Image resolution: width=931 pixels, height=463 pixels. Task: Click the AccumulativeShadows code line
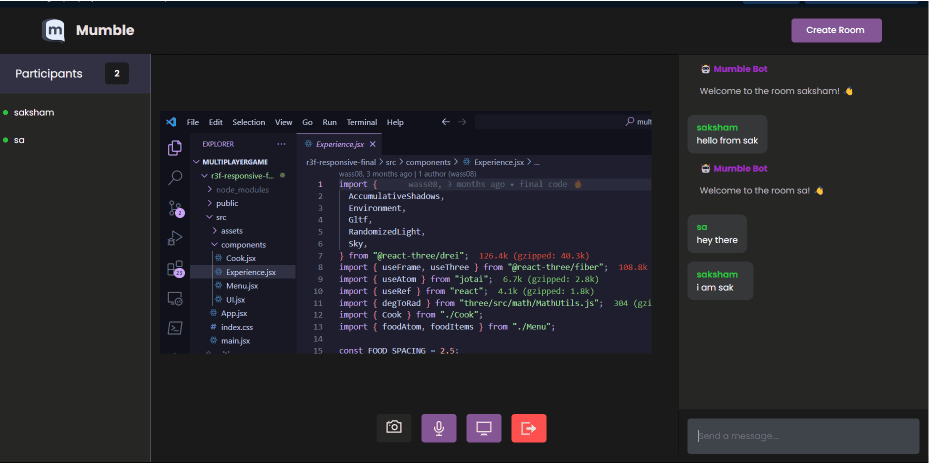[x=397, y=196]
